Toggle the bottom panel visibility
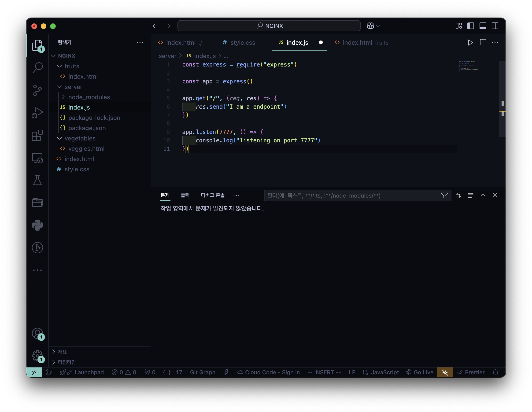Image resolution: width=532 pixels, height=412 pixels. [483, 26]
